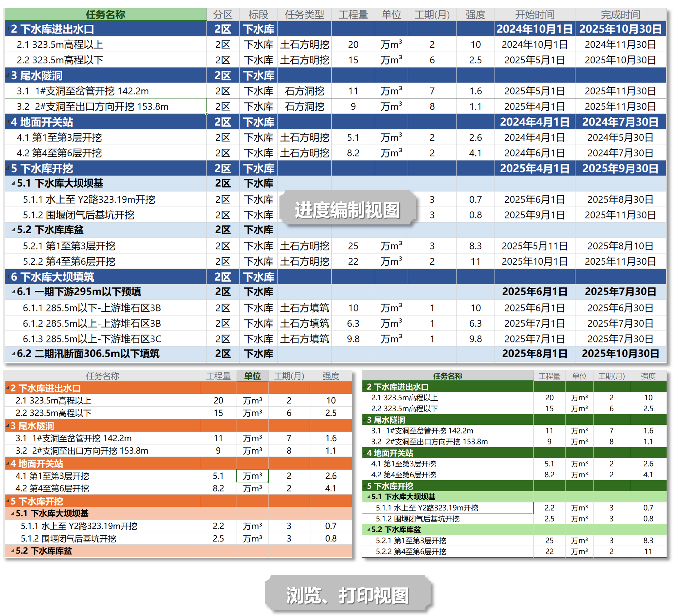Click the 单位 header in orange table
675x616 pixels.
253,376
